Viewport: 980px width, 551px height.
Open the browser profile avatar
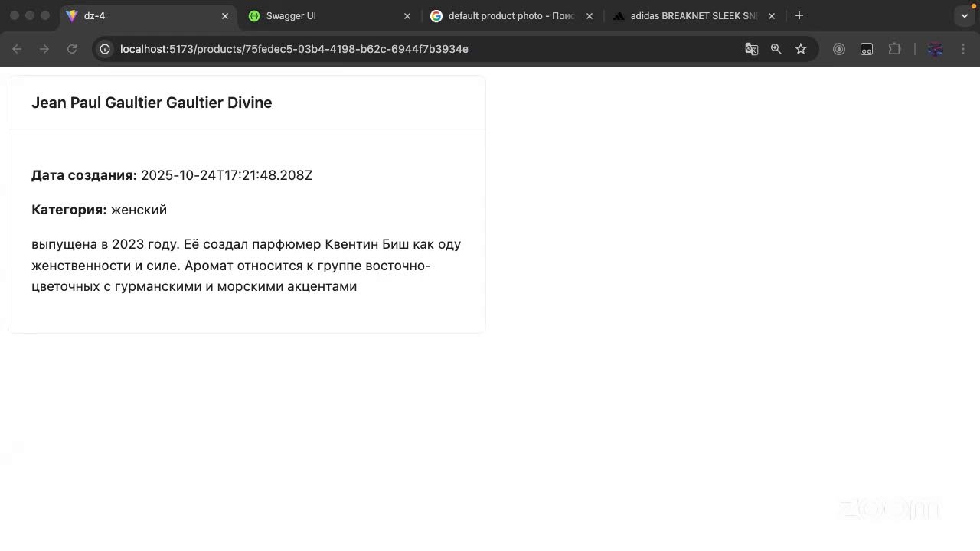[x=935, y=49]
